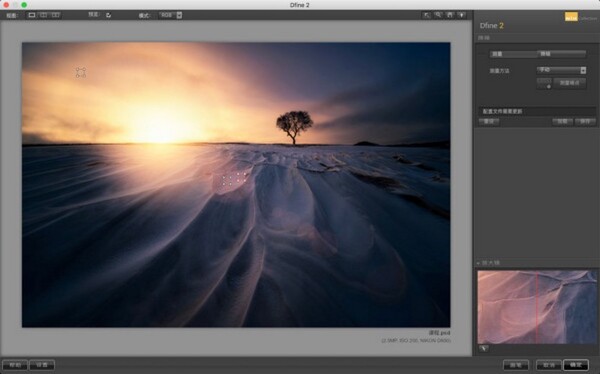
Task: Click the red split line in loupe
Action: click(536, 307)
